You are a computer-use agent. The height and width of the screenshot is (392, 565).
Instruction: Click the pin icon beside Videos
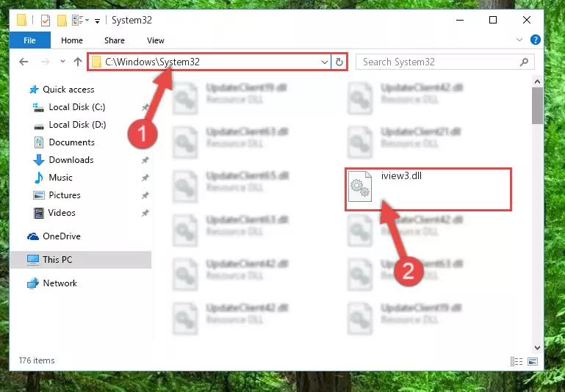(145, 213)
